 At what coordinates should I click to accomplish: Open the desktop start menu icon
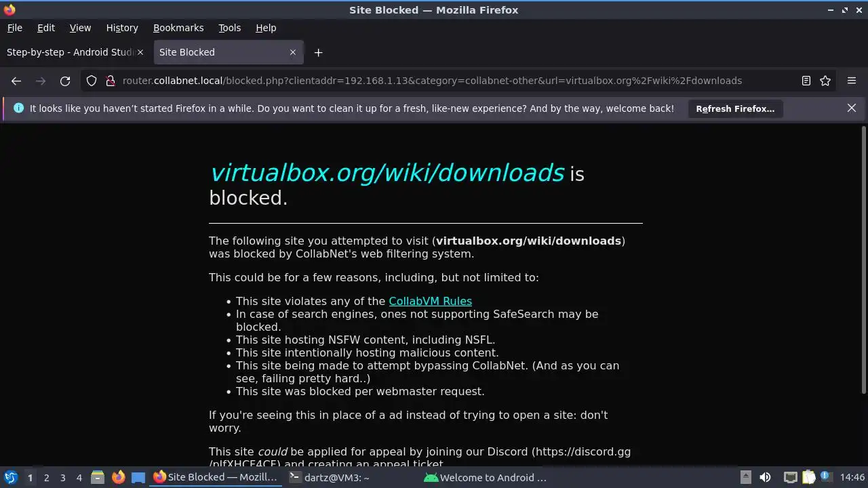click(x=10, y=477)
